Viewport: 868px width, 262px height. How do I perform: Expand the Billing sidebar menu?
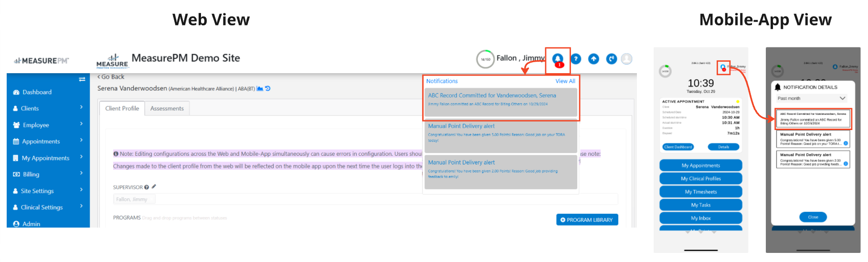point(48,175)
